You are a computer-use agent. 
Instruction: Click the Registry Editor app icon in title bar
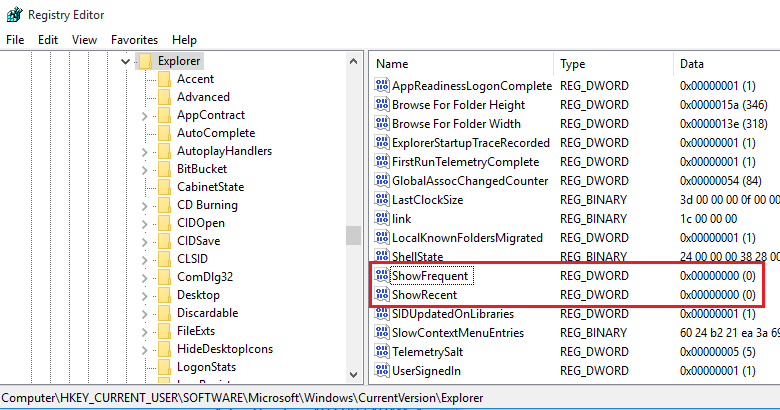(x=14, y=14)
